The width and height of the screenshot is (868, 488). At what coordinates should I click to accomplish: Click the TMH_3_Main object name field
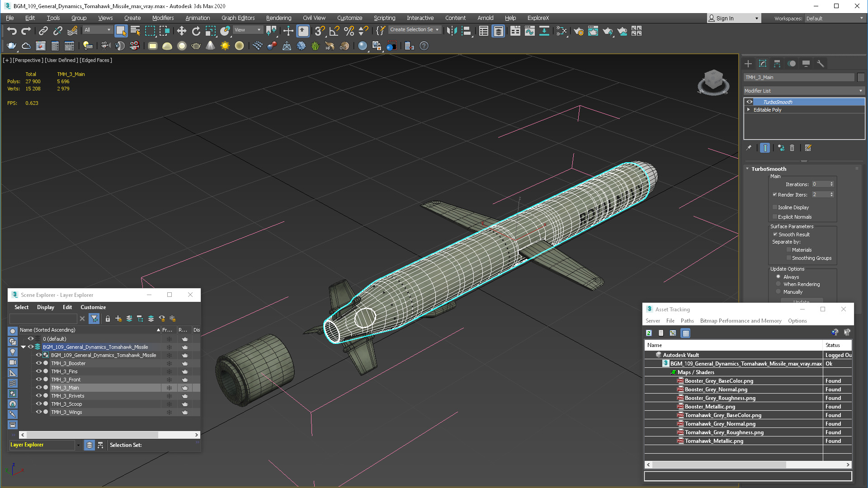[x=799, y=77]
